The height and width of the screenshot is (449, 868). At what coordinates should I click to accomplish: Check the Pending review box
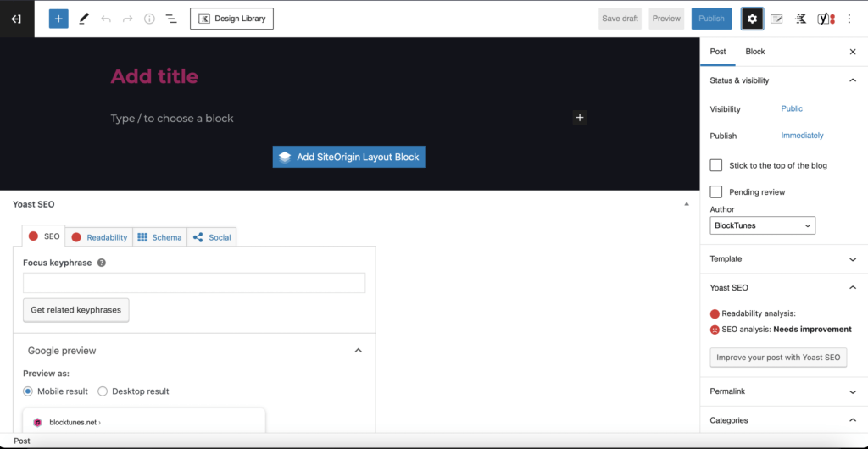click(715, 191)
